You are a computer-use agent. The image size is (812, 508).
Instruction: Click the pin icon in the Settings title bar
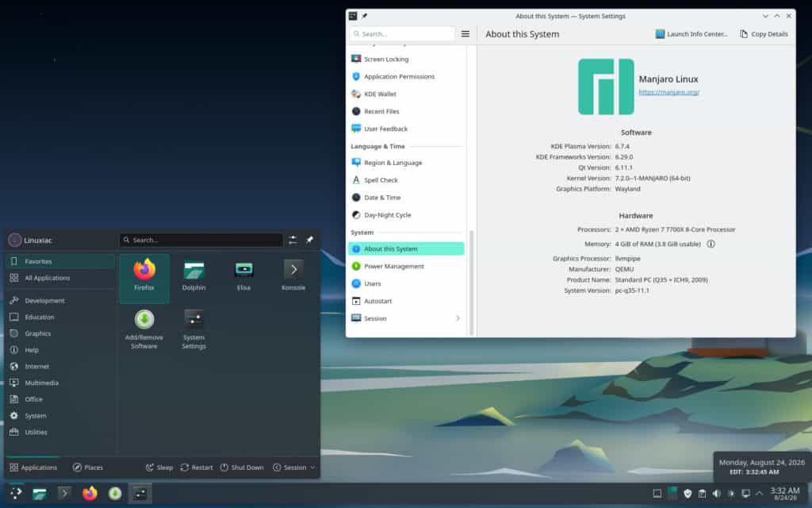(x=365, y=16)
